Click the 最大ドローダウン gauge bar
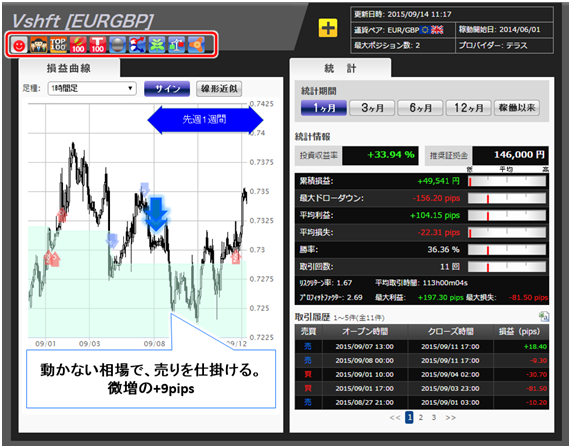Screen dimensions: 571x448 (507, 198)
